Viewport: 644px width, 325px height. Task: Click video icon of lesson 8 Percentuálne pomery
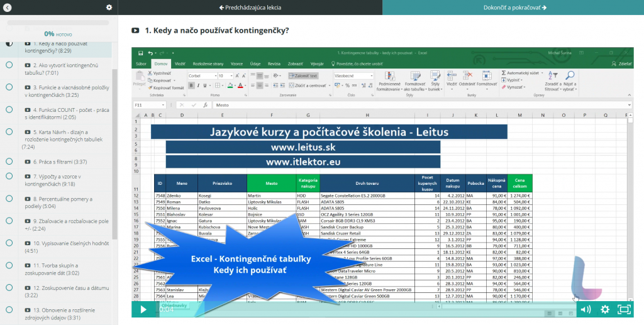pos(28,199)
